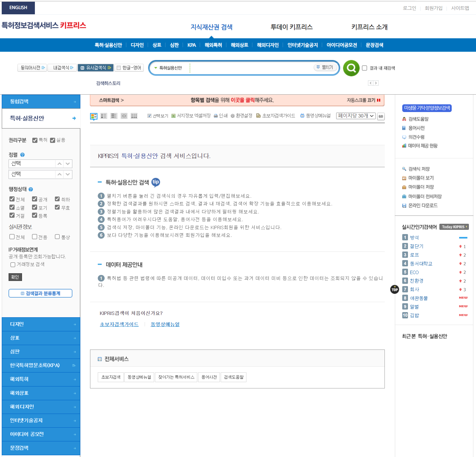The image size is (476, 457).
Task: Click ENGLISH language button
Action: [x=18, y=8]
